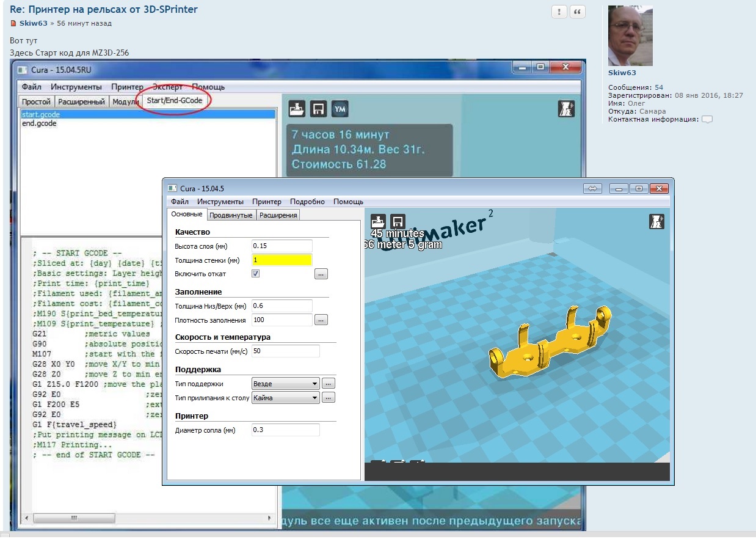The image size is (756, 539).
Task: Select end.gcode in the file list
Action: pyautogui.click(x=39, y=123)
